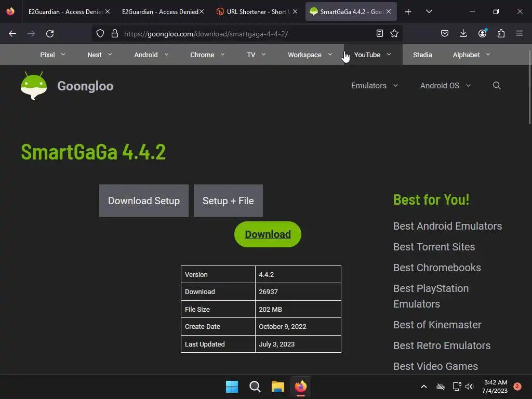Open File Explorer from taskbar
Viewport: 532px width, 399px height.
coord(277,387)
